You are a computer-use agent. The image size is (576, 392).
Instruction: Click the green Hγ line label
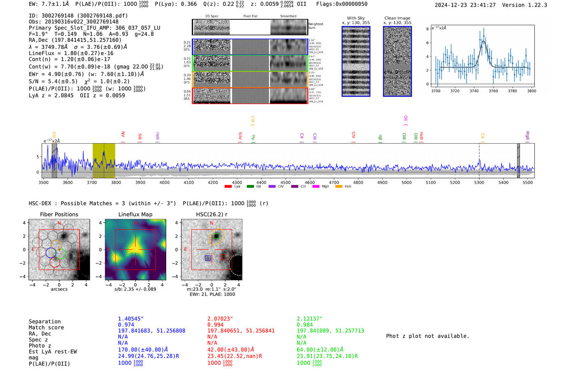253,139
